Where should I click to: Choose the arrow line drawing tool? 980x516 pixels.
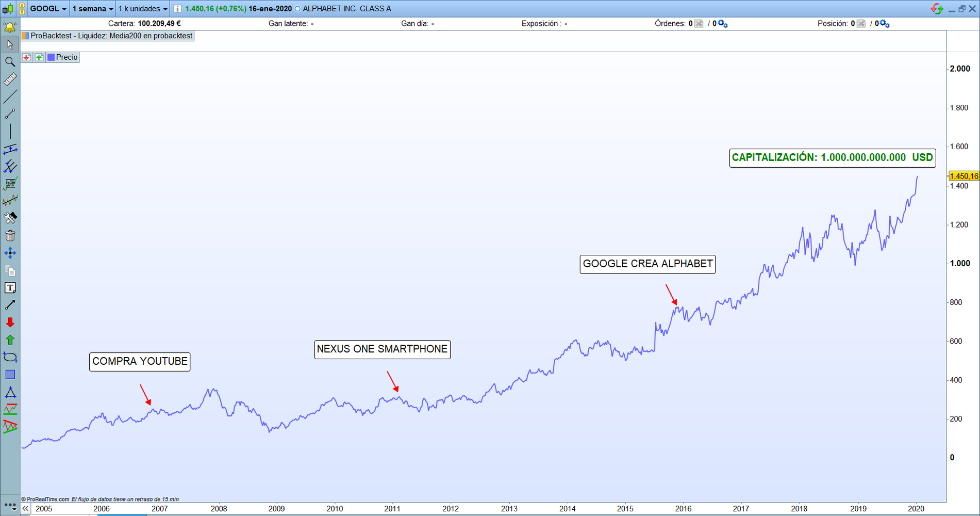click(x=10, y=305)
